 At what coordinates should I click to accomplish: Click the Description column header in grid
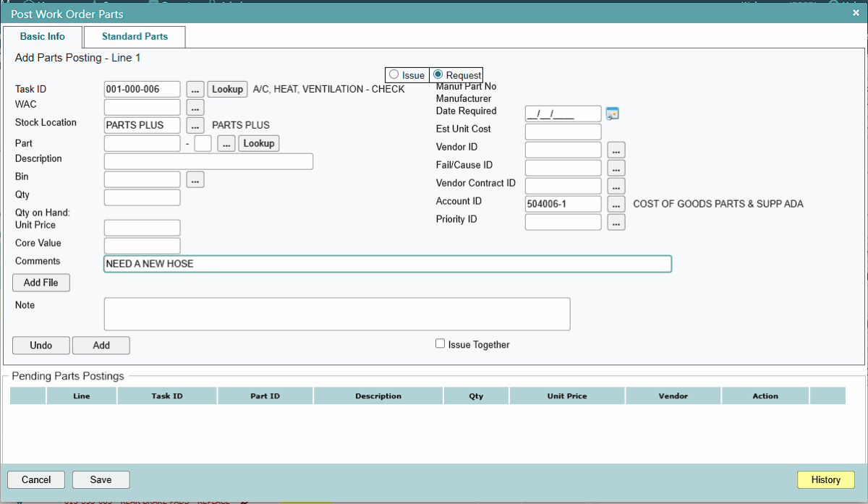tap(378, 396)
